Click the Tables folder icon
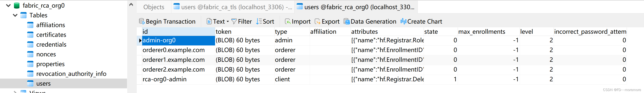 pos(24,15)
